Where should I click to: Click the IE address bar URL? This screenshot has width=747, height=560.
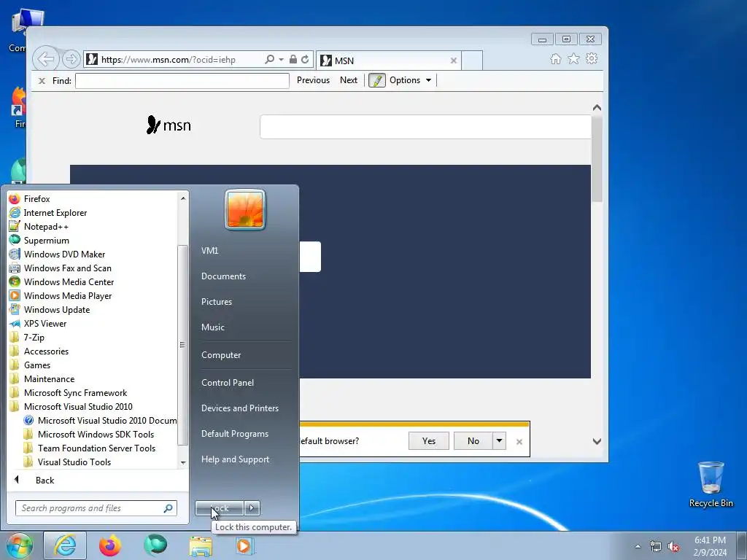pyautogui.click(x=169, y=60)
